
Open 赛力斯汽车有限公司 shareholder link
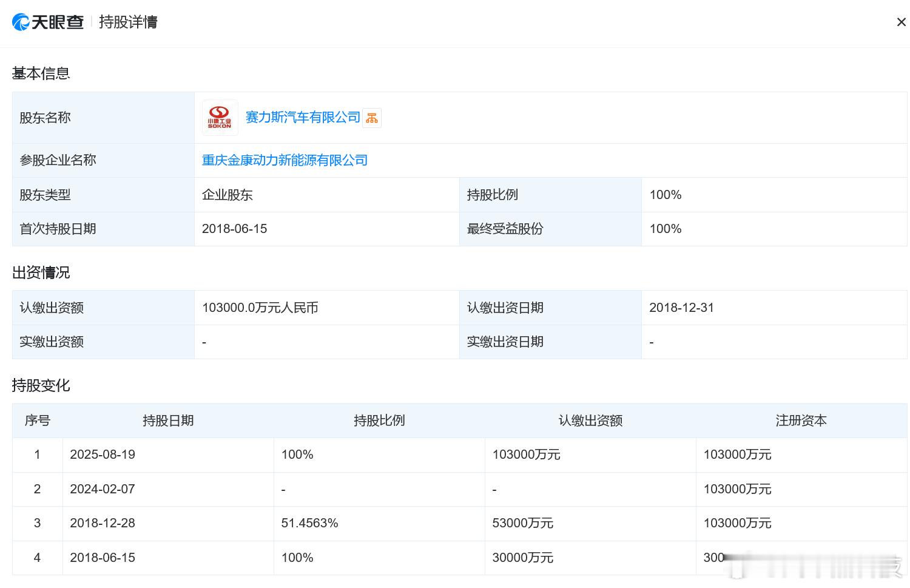click(303, 118)
